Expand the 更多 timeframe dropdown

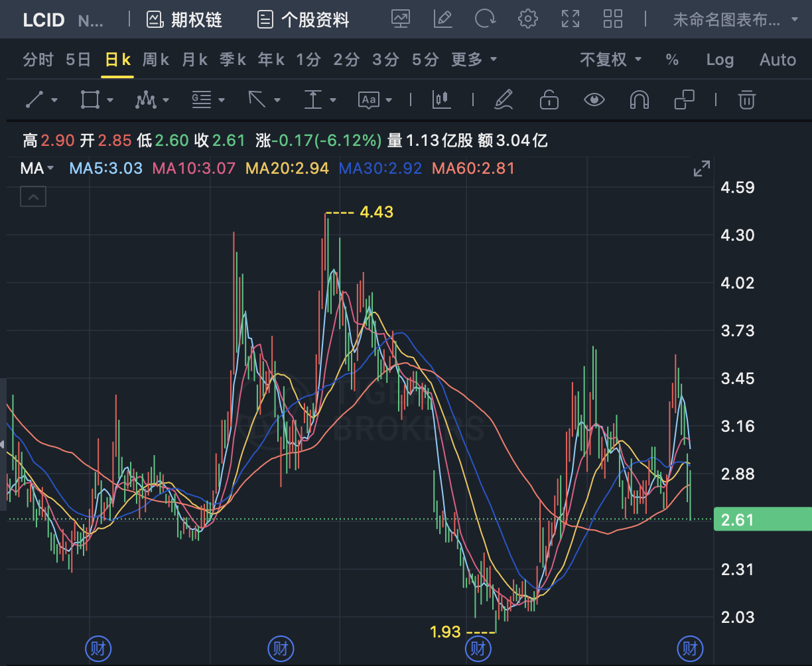[474, 60]
